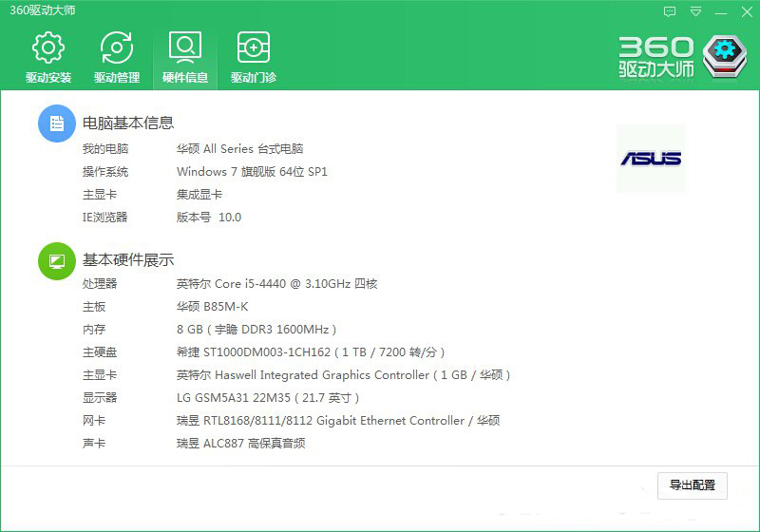This screenshot has height=532, width=760.
Task: Click the 导出配置 button
Action: click(x=693, y=485)
